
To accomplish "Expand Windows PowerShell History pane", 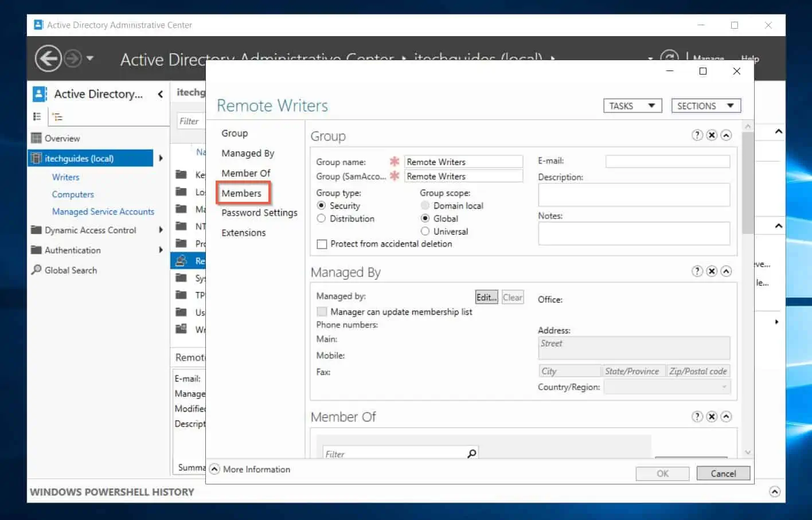I will 775,492.
